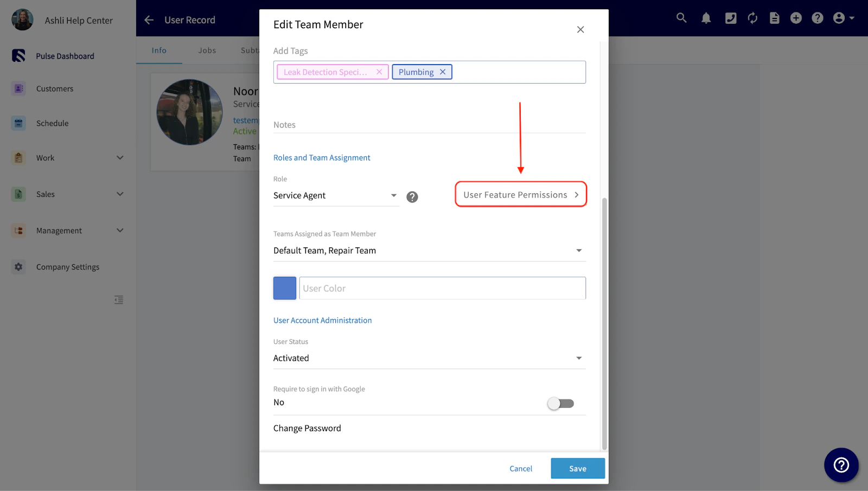Close the Edit Team Member dialog
The height and width of the screenshot is (491, 868).
(x=580, y=29)
